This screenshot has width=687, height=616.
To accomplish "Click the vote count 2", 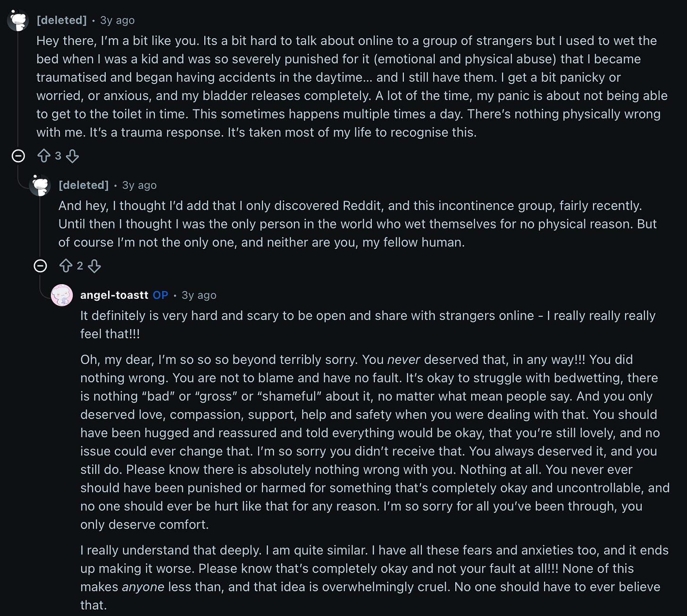I will click(80, 266).
